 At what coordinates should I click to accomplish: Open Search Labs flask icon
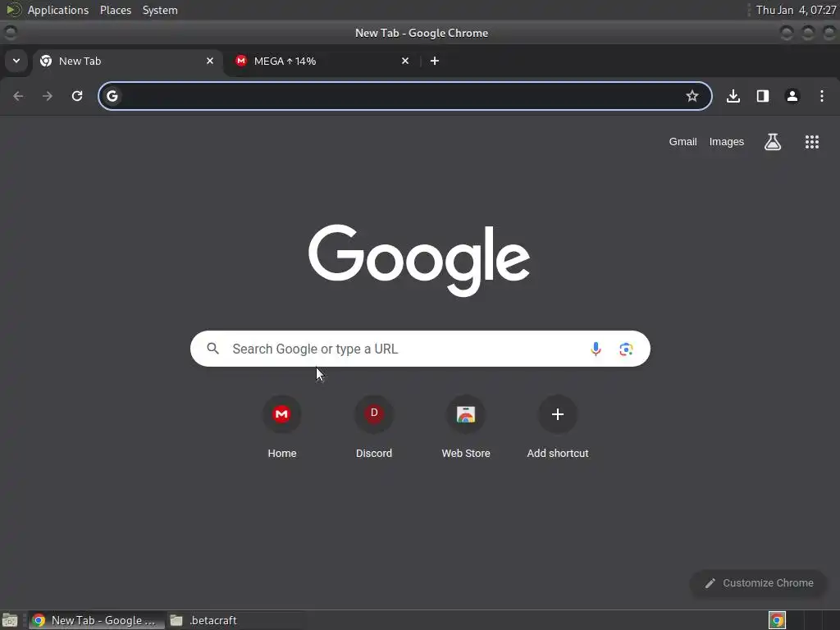click(x=773, y=142)
